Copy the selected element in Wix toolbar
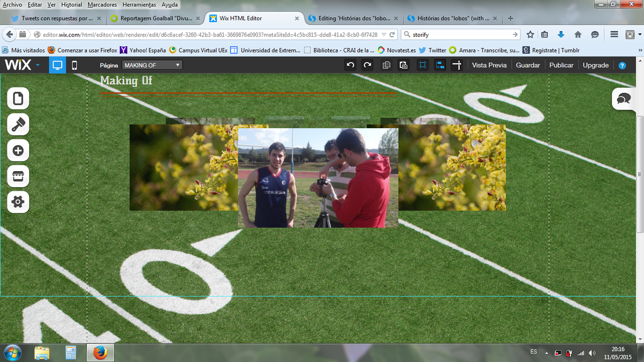 [x=386, y=65]
